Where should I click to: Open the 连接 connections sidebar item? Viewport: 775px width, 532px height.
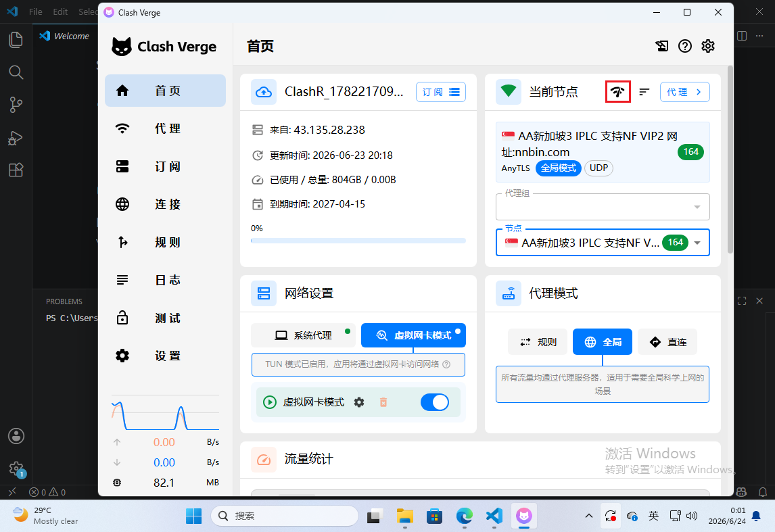[165, 204]
